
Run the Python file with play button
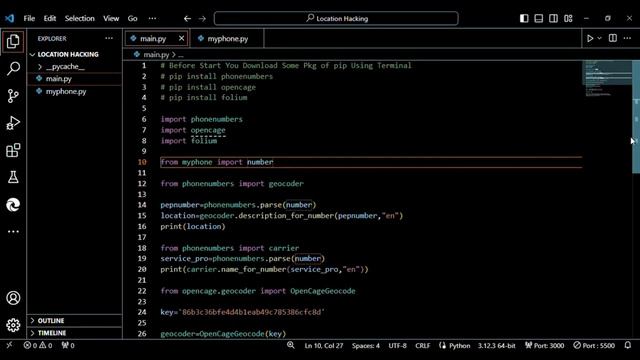[x=590, y=38]
